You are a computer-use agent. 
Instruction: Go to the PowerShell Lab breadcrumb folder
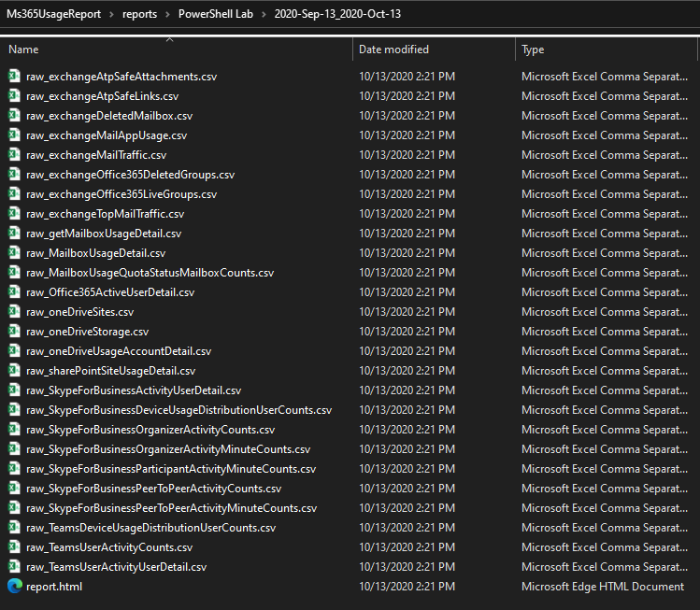point(216,14)
